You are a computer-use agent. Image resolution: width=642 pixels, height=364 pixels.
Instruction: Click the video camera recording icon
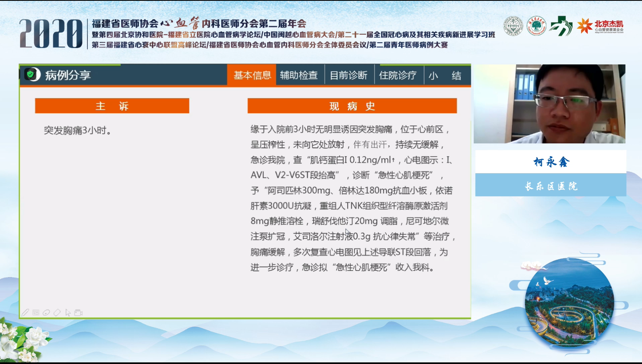(x=79, y=312)
